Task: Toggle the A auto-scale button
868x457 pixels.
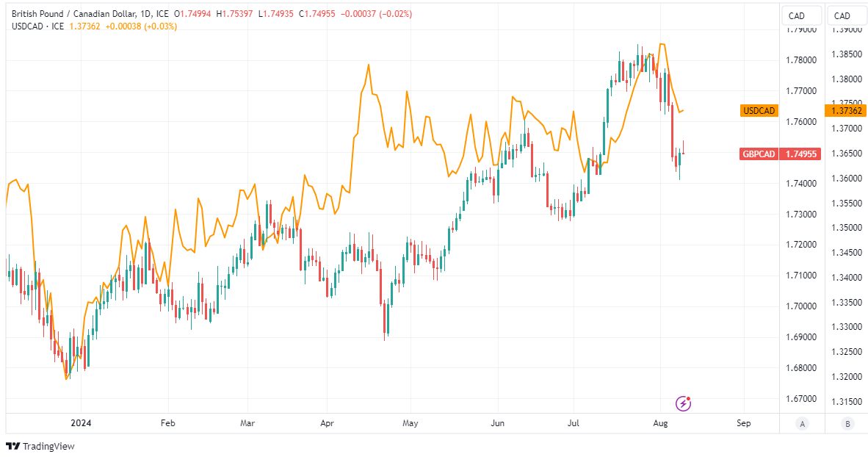Action: pyautogui.click(x=802, y=423)
